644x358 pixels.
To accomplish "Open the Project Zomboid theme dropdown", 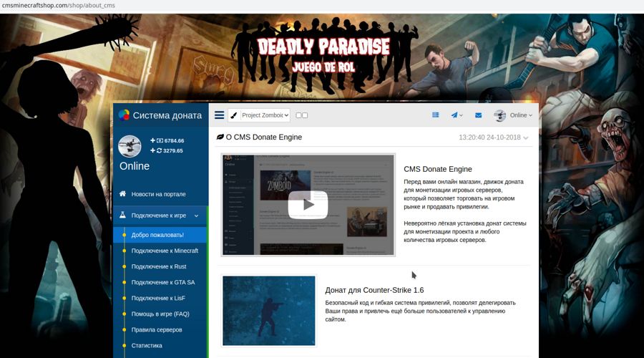I will click(265, 115).
